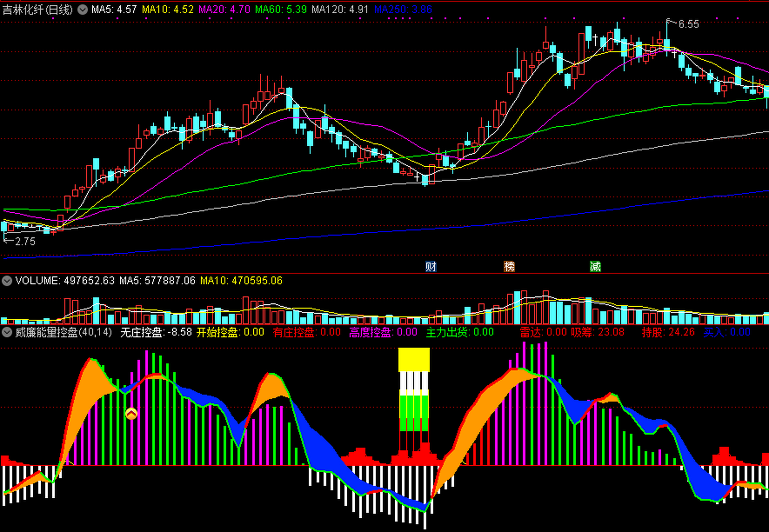Click the 减 shareholder reduction marker

point(595,266)
